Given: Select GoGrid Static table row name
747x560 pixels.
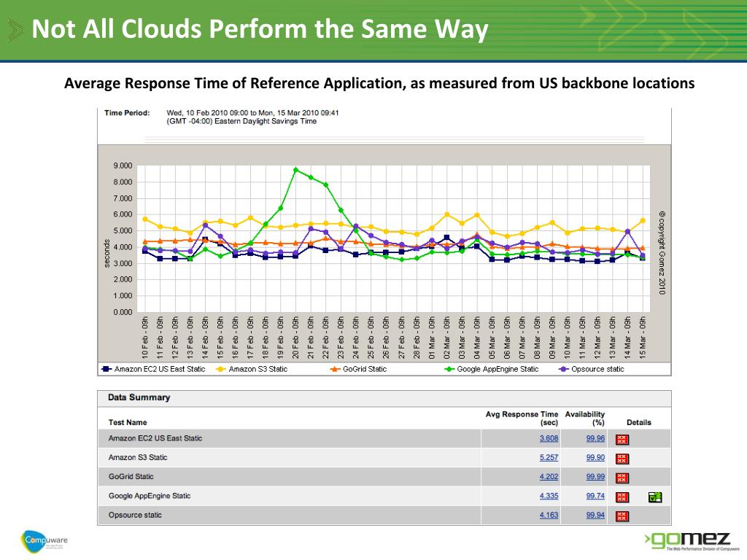Looking at the screenshot, I should click(x=131, y=476).
